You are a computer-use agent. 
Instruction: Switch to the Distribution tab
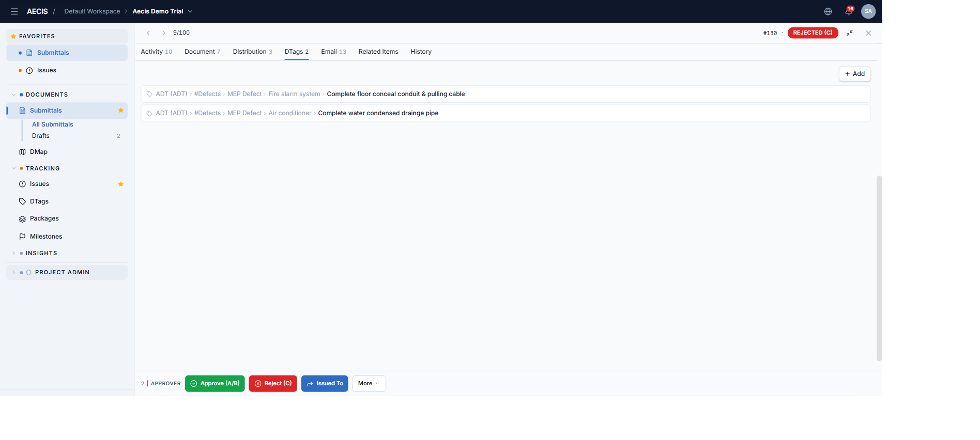click(252, 52)
